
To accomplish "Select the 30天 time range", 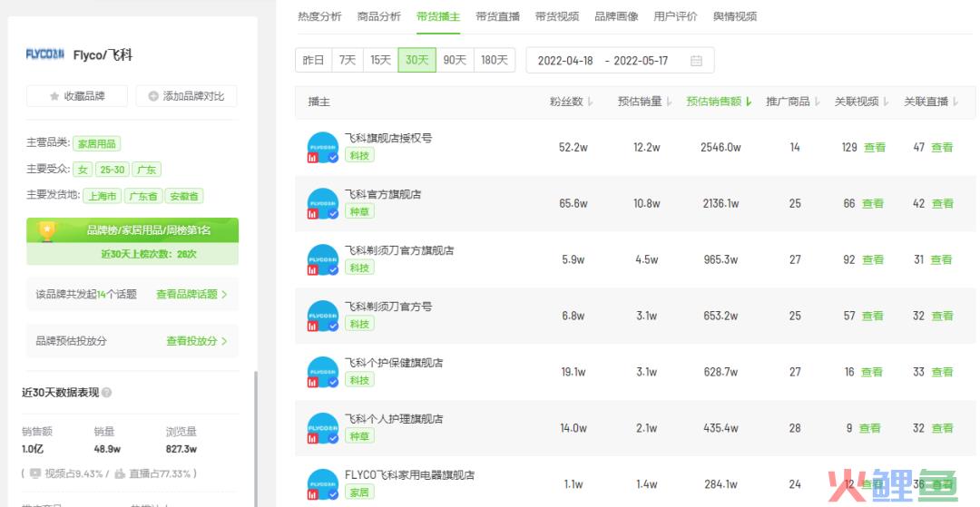I will click(x=416, y=61).
